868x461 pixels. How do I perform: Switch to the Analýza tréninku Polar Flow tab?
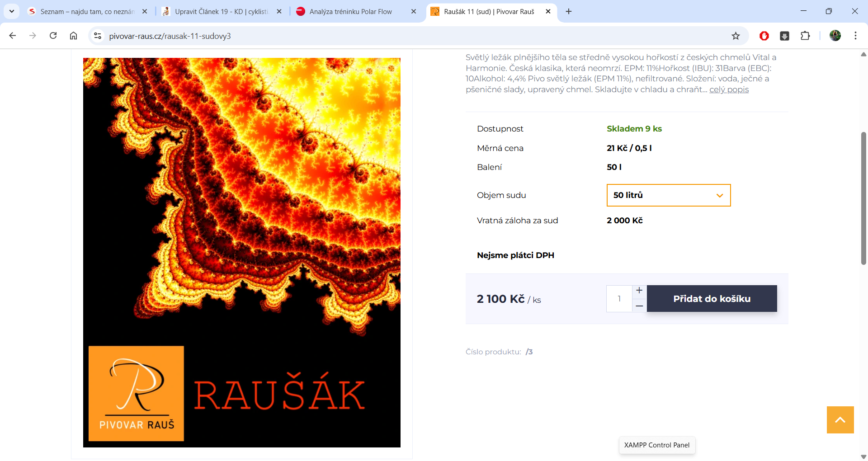point(357,11)
